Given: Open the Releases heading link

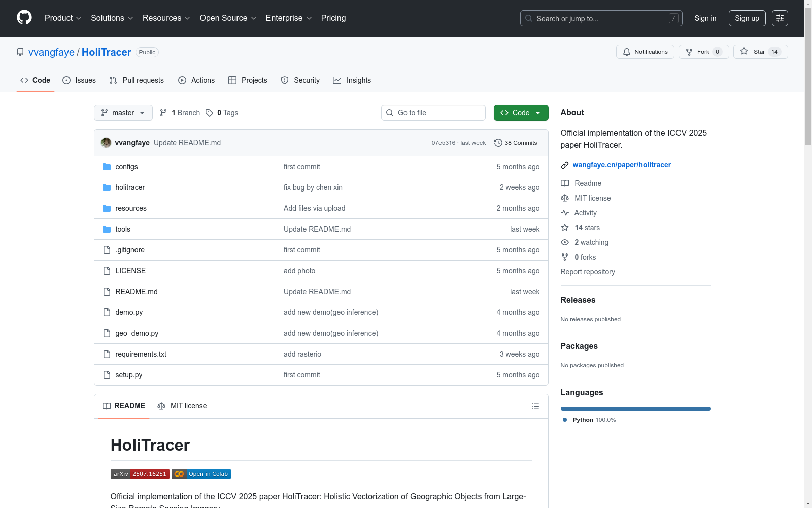Looking at the screenshot, I should (x=578, y=300).
